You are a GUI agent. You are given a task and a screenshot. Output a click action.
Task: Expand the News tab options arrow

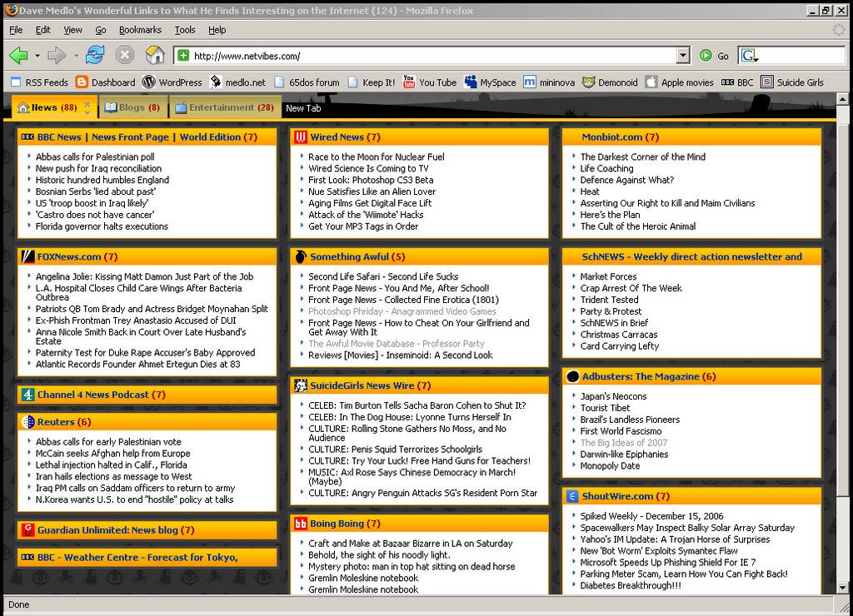[x=87, y=112]
